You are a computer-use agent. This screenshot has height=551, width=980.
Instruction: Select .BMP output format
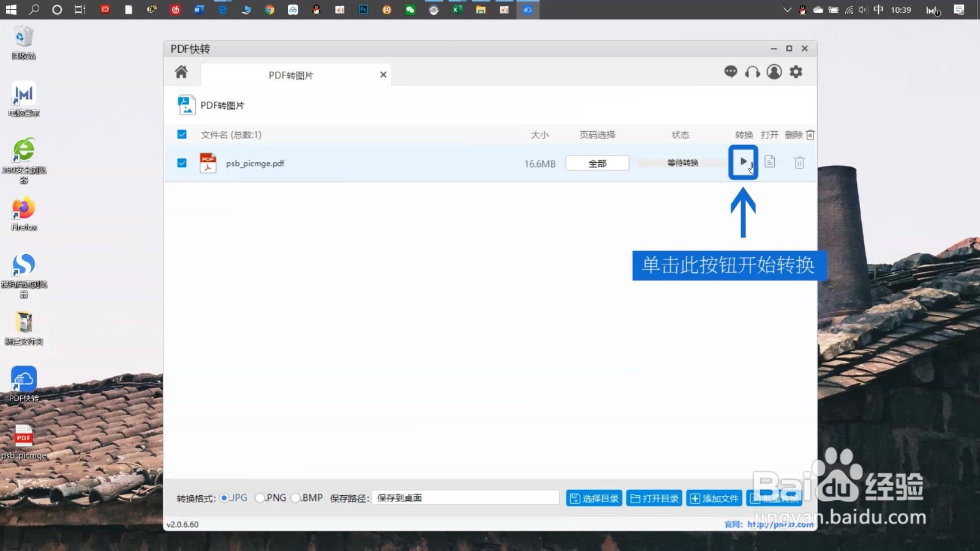click(296, 498)
